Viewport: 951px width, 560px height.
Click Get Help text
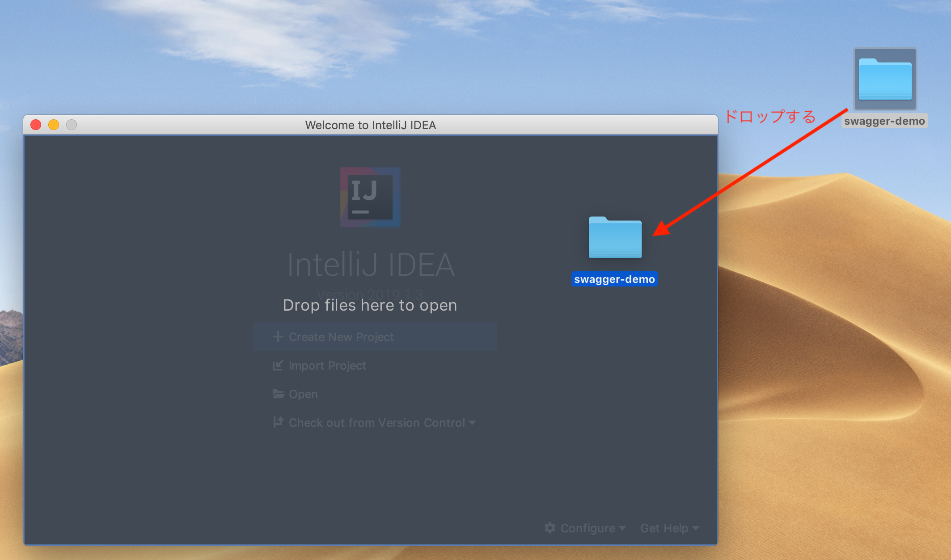[664, 528]
